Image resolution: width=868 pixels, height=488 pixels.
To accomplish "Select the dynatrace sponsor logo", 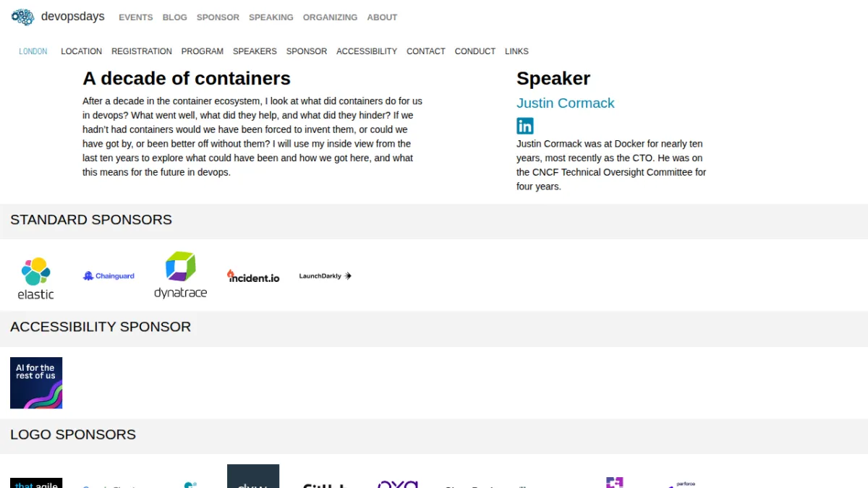I will (x=181, y=275).
